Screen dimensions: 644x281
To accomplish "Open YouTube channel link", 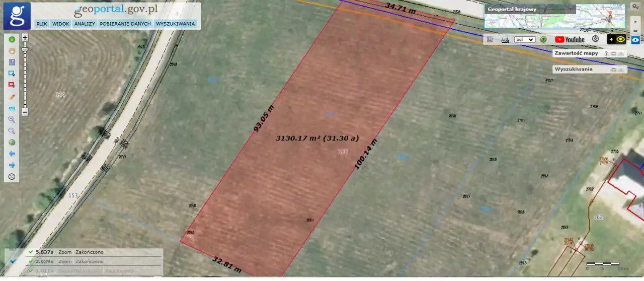I will click(x=570, y=39).
